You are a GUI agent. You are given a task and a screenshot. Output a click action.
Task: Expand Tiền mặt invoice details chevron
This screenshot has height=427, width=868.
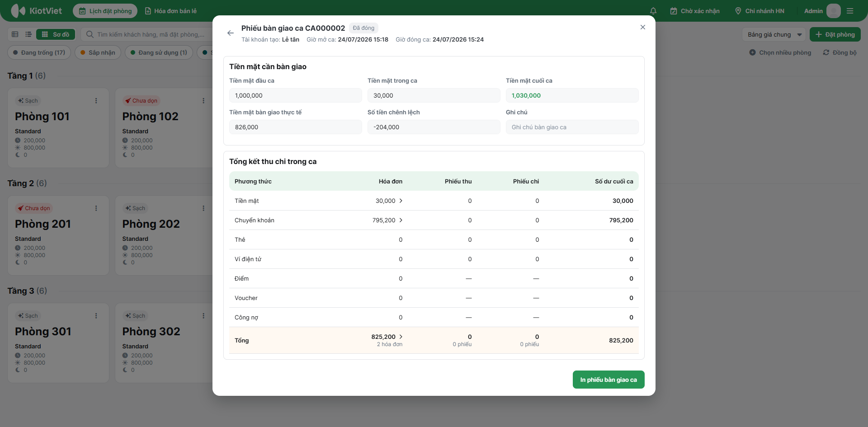(x=401, y=201)
